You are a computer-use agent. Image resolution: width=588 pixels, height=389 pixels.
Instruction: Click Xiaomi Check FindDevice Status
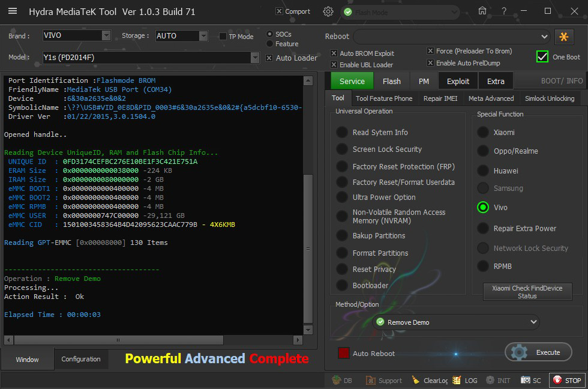527,292
